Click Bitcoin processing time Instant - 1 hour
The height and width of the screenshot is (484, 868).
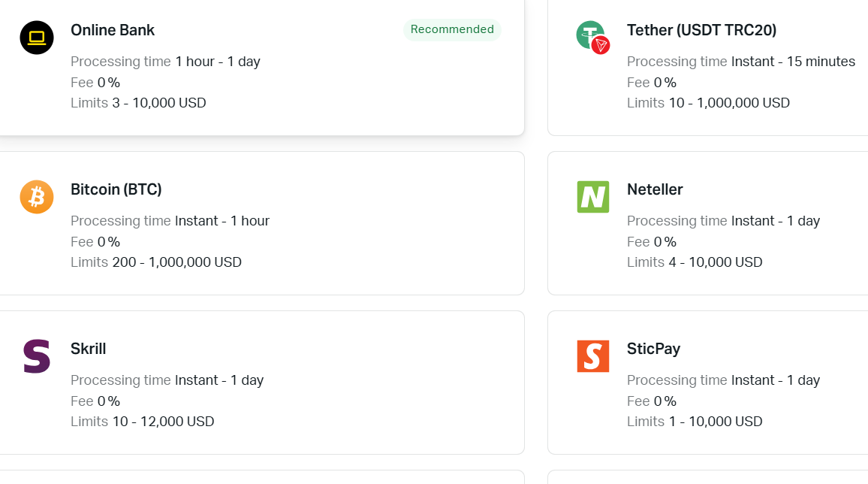tap(222, 221)
